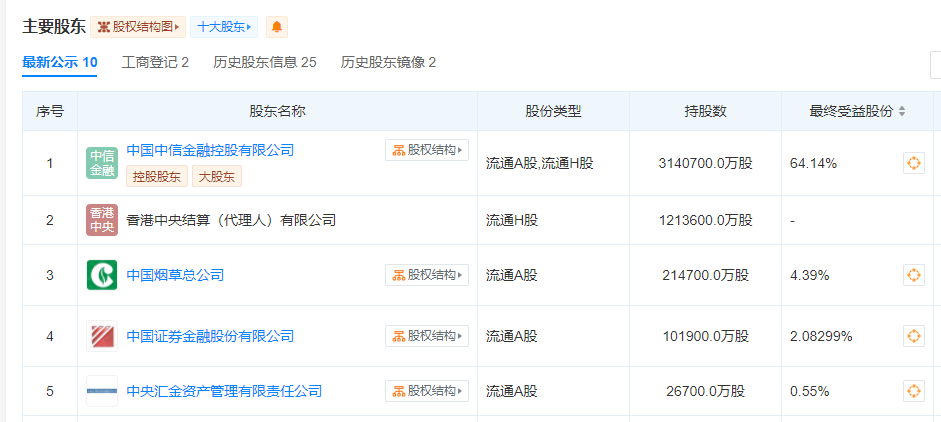Open 历史股东镜像 2 tab
Image resolution: width=941 pixels, height=422 pixels.
(x=388, y=62)
